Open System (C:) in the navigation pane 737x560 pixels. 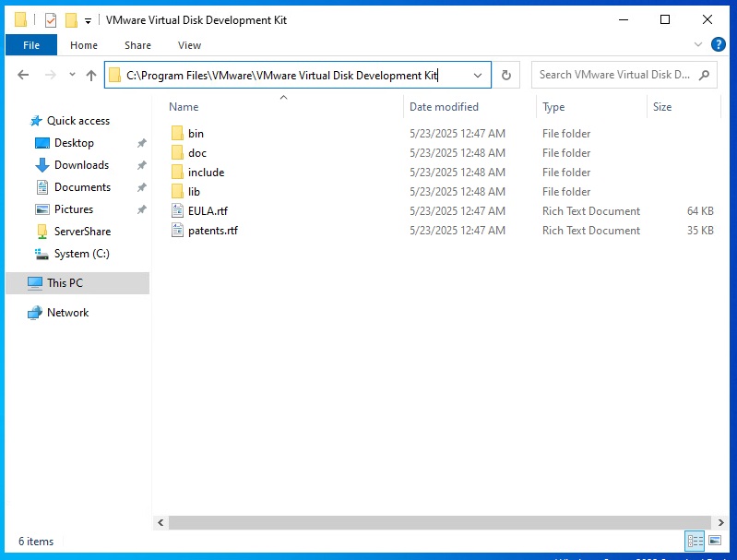click(x=82, y=254)
